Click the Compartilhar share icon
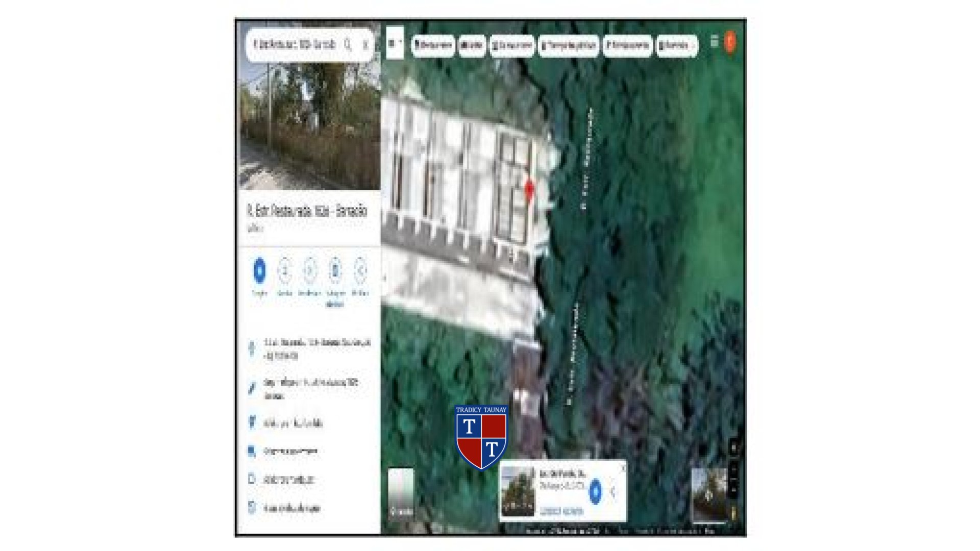 tap(360, 270)
